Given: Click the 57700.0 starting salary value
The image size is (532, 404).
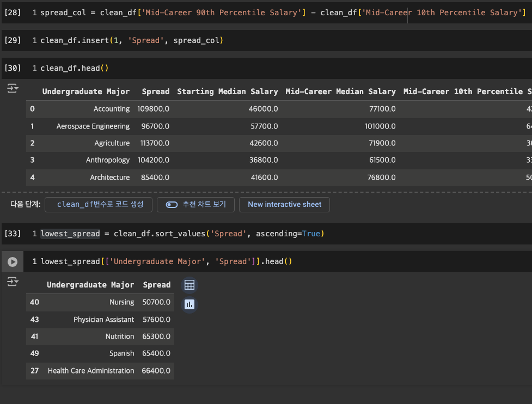Looking at the screenshot, I should point(264,126).
